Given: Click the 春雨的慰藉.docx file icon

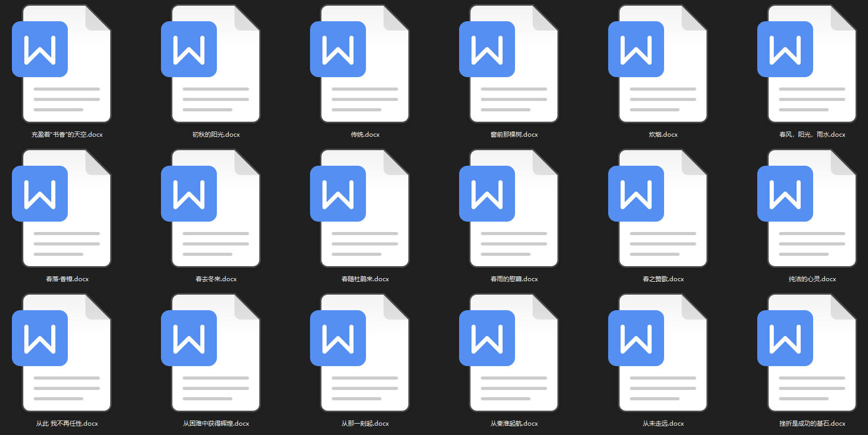Looking at the screenshot, I should click(x=509, y=208).
